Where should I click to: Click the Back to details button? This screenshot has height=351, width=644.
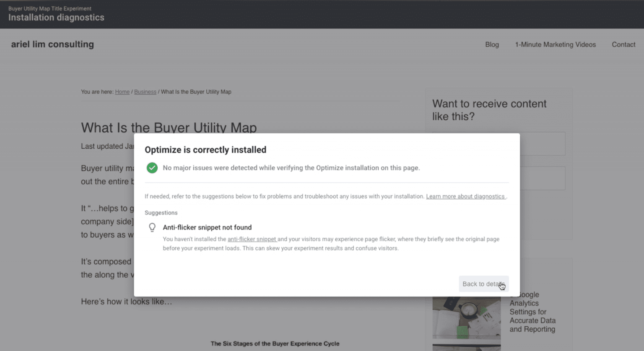coord(483,284)
